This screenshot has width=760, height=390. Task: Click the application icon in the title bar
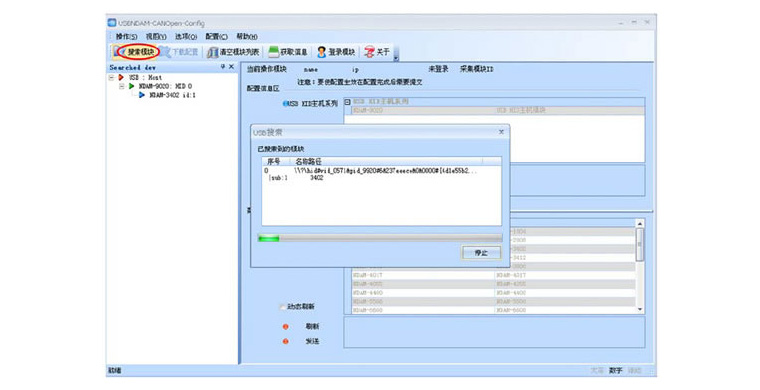(112, 23)
